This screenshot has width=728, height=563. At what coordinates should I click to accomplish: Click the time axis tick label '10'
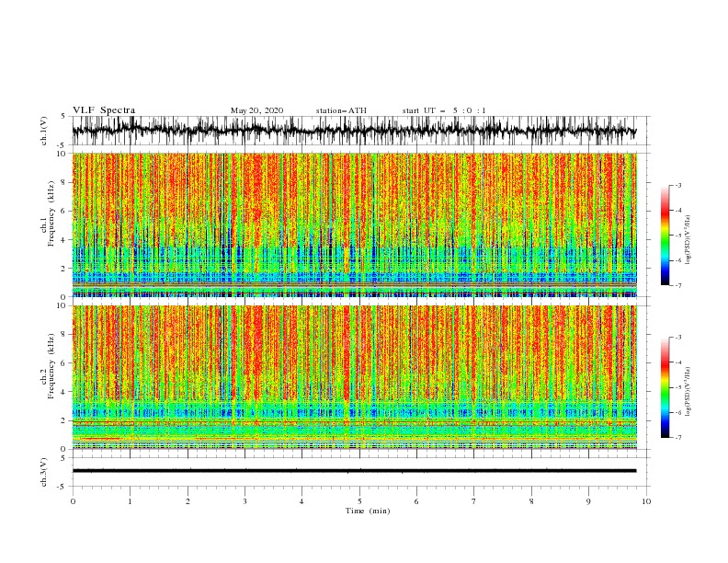click(x=646, y=501)
